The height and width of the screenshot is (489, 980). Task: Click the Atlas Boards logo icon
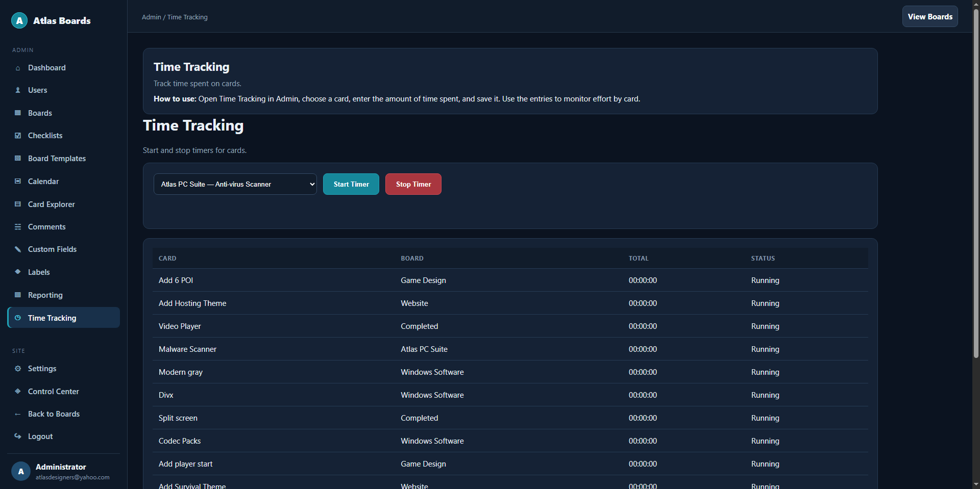coord(19,20)
